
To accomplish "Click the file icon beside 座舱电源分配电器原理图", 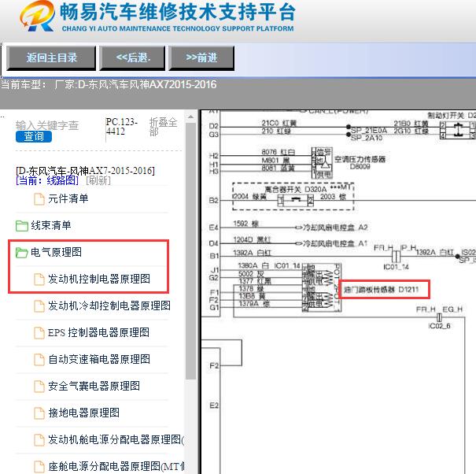I will point(39,466).
